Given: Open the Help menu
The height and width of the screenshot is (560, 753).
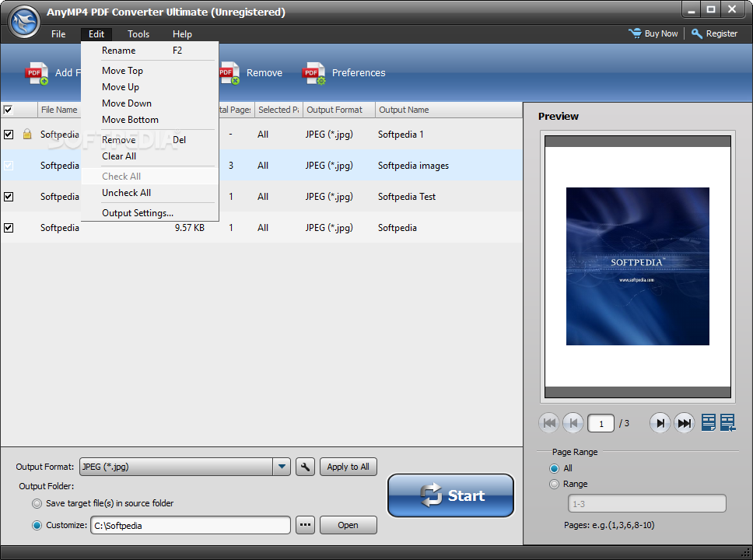Looking at the screenshot, I should [183, 34].
